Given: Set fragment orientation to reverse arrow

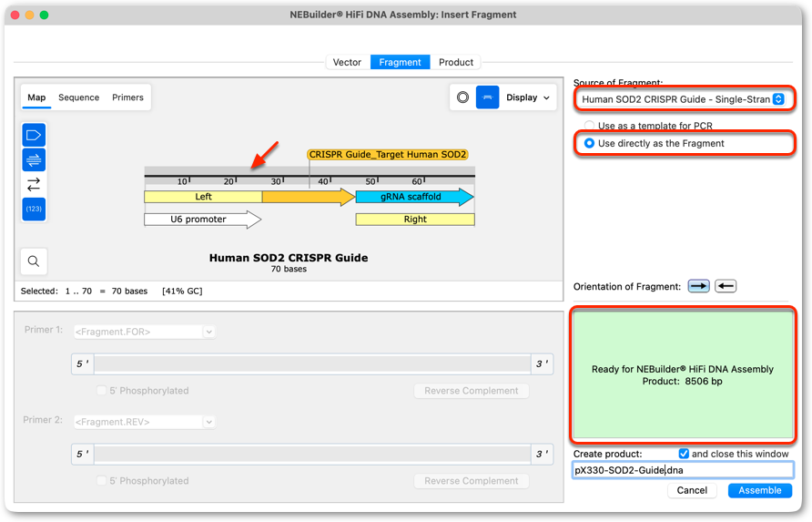Looking at the screenshot, I should tap(726, 286).
